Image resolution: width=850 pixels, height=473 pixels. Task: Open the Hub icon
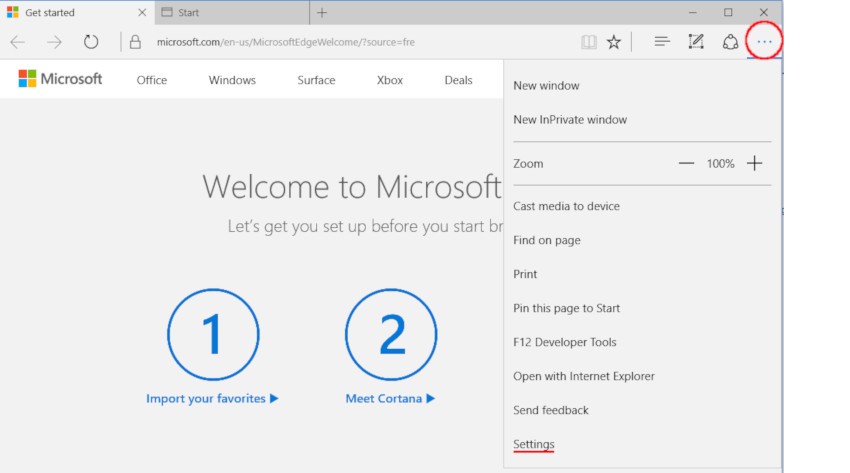(x=662, y=42)
